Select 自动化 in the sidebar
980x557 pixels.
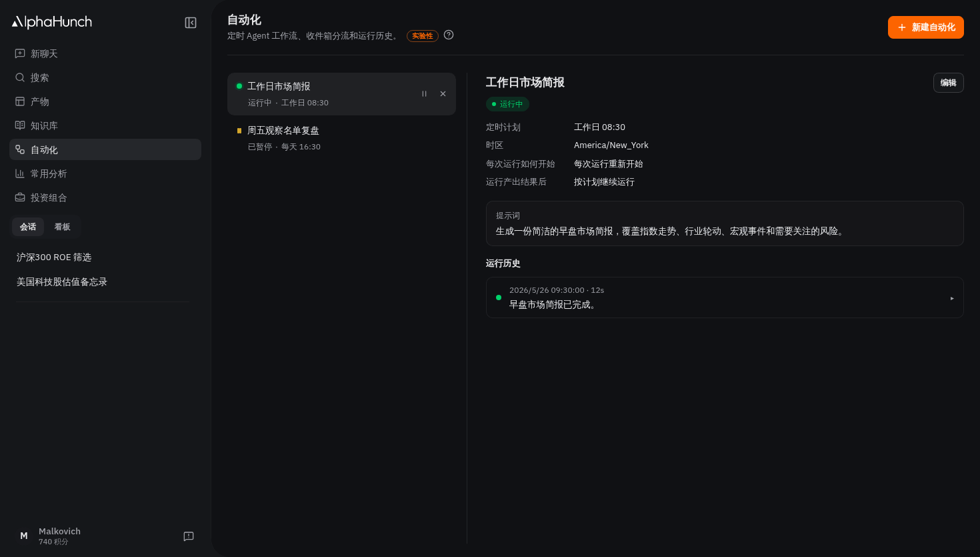pyautogui.click(x=105, y=149)
